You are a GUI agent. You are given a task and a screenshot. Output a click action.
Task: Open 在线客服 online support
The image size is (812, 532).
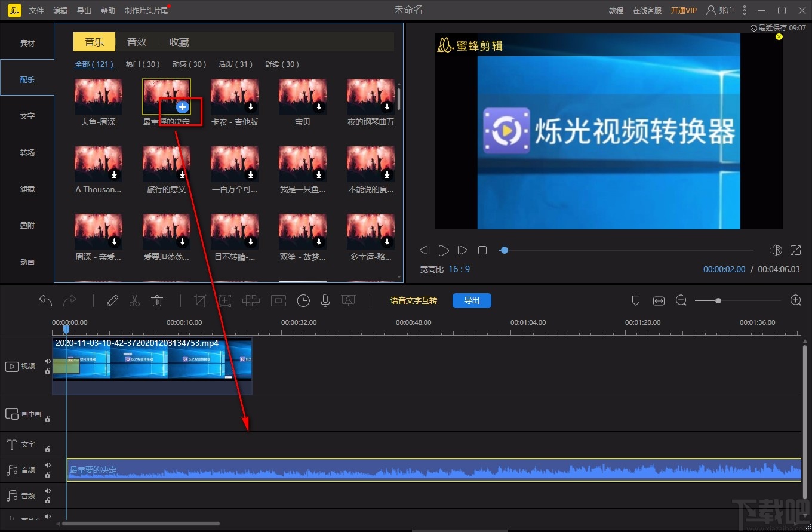tap(647, 11)
